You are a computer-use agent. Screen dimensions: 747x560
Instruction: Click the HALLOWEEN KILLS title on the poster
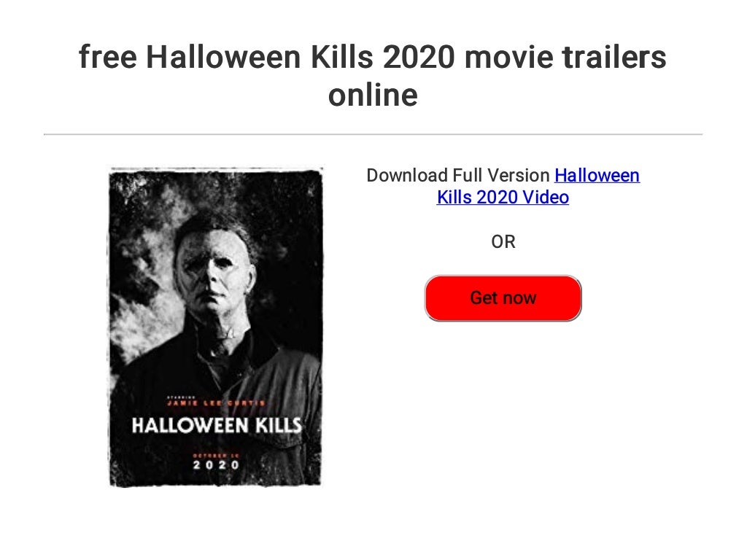[x=217, y=425]
